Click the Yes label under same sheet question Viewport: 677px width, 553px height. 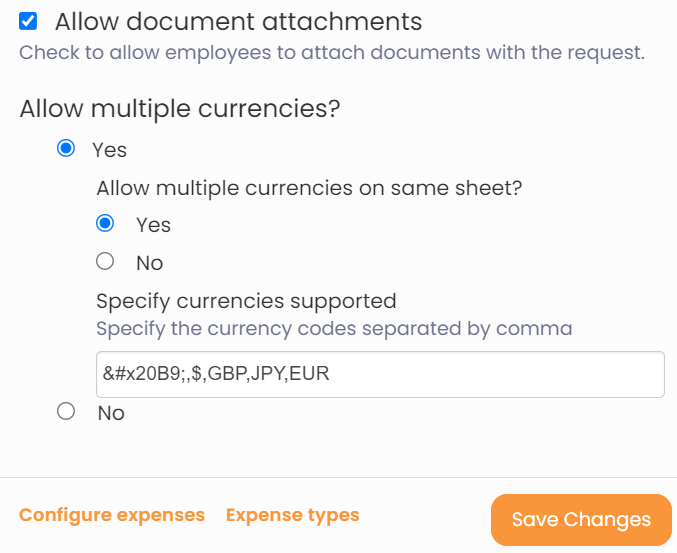click(x=153, y=225)
